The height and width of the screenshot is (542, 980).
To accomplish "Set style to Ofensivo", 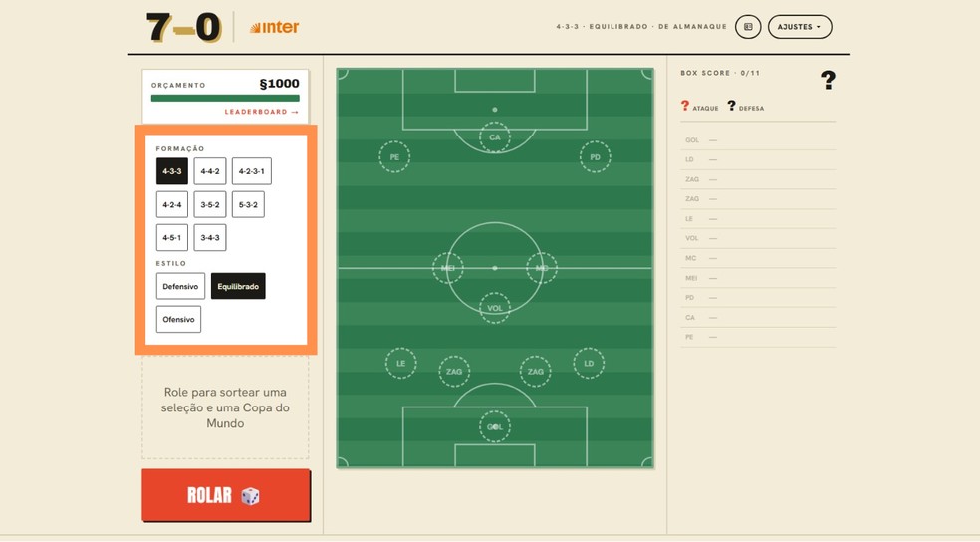I will click(178, 320).
